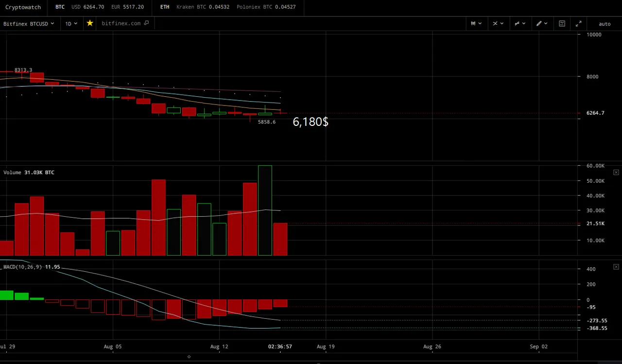
Task: Open the 1D interval dropdown
Action: coord(71,23)
